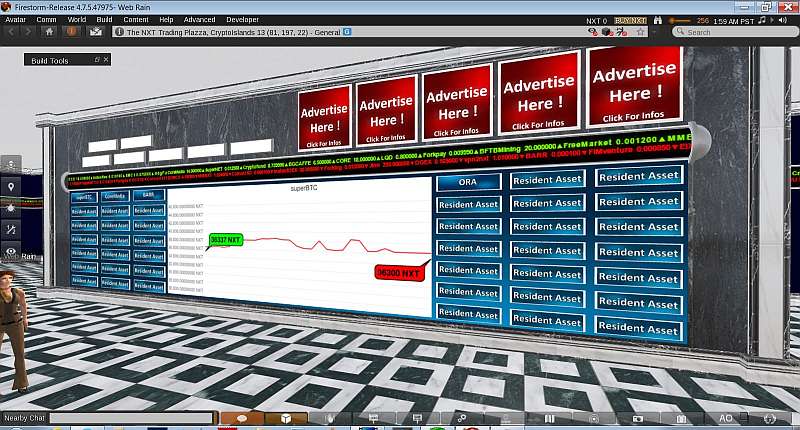Click the top gear icon on left sidebar
The image size is (800, 430).
[x=11, y=165]
